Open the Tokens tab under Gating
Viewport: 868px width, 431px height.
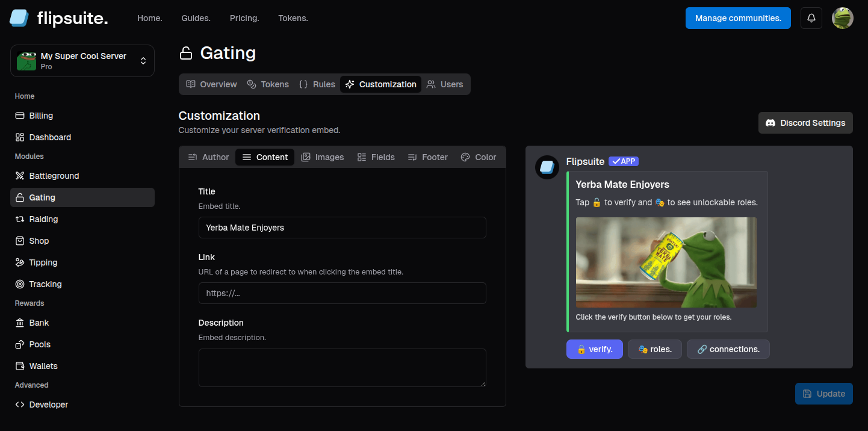tap(268, 84)
